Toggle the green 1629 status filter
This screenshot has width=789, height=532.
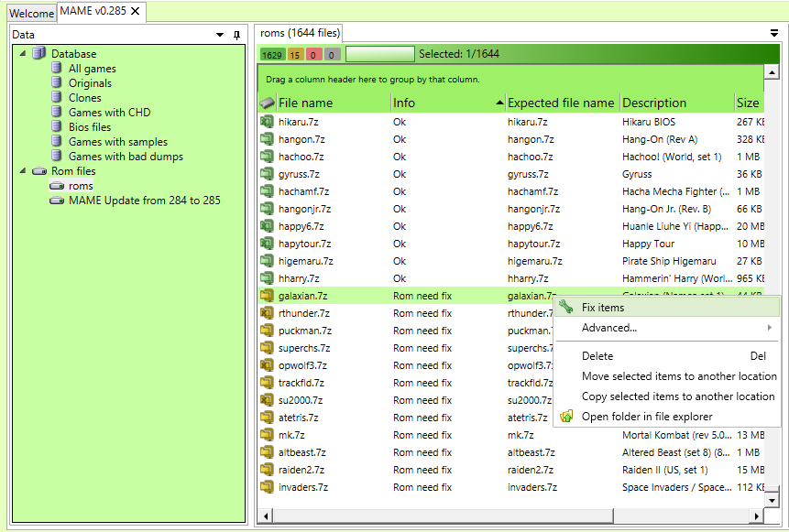click(272, 55)
